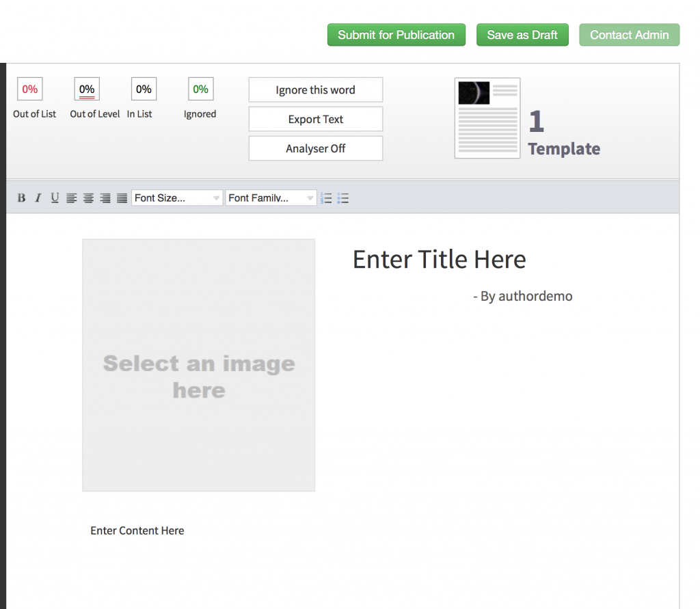Click the Enter Title Here field
Viewport: 700px width, 609px height.
pyautogui.click(x=439, y=260)
